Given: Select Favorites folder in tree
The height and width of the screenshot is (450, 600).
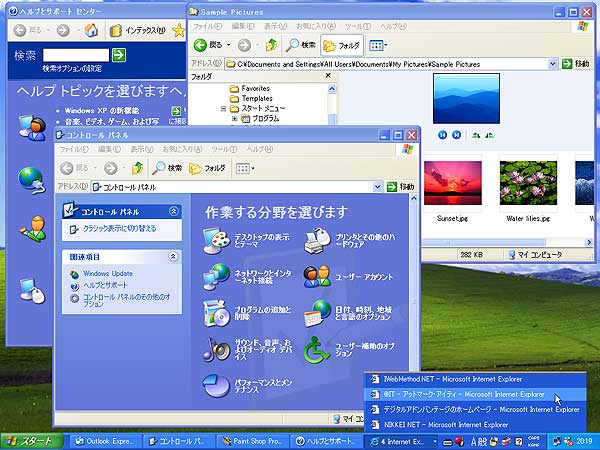Looking at the screenshot, I should click(250, 88).
